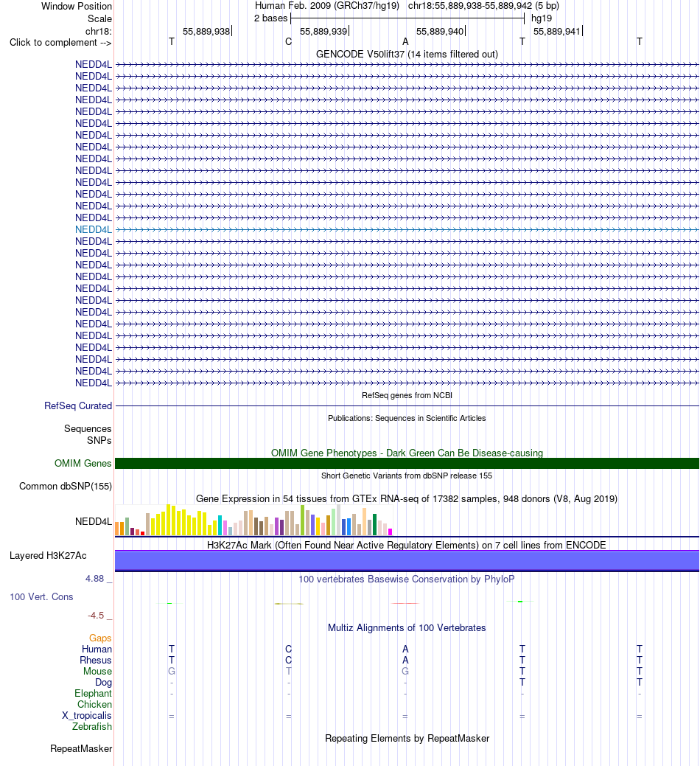Image resolution: width=700 pixels, height=766 pixels.
Task: Select coordinate marker 55,889,941
Action: pyautogui.click(x=556, y=31)
